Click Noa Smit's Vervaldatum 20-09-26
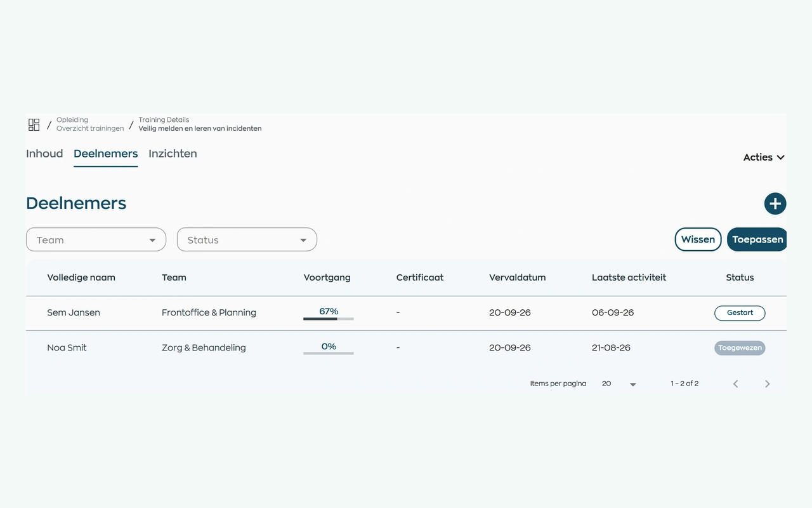 [x=510, y=348]
